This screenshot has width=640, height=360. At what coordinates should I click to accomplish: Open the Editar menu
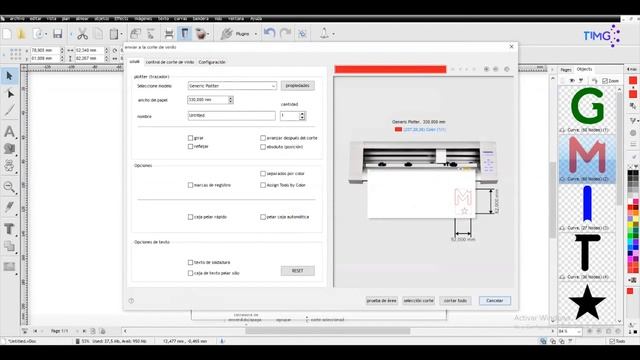click(x=36, y=19)
